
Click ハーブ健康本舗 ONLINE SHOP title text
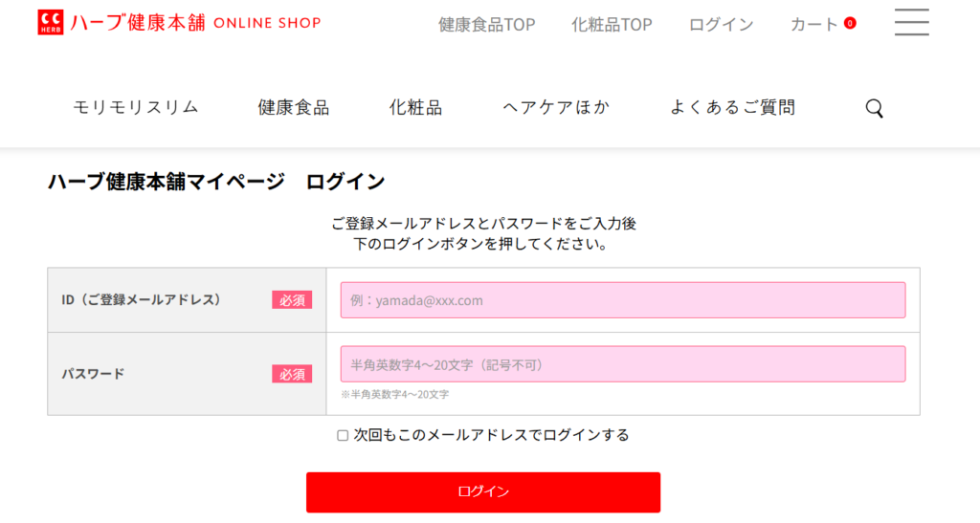coord(195,23)
